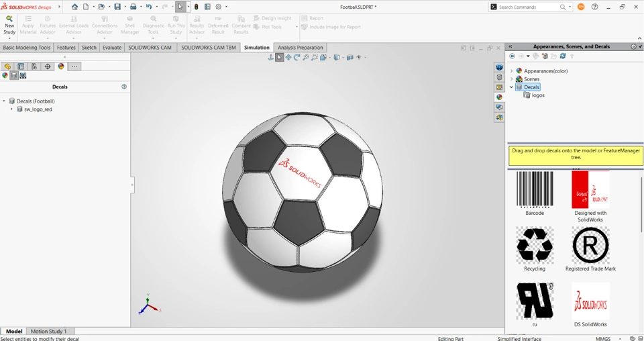Expand the sw_logo_red decal node
This screenshot has width=644, height=341.
coord(11,109)
